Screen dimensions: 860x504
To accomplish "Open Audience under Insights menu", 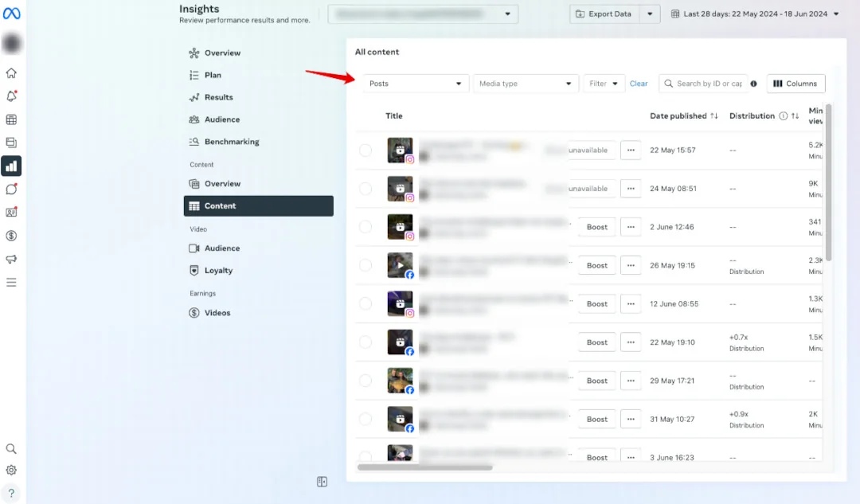I will 258,119.
